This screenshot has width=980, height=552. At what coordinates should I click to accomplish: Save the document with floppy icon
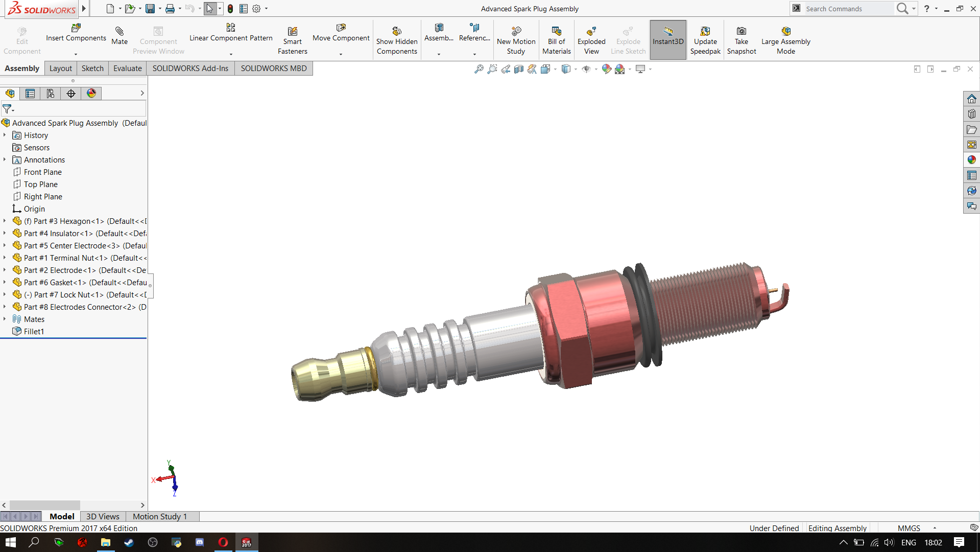point(150,9)
